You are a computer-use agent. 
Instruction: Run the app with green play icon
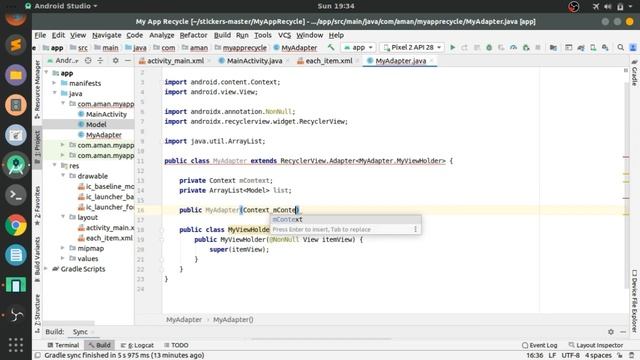[x=452, y=47]
